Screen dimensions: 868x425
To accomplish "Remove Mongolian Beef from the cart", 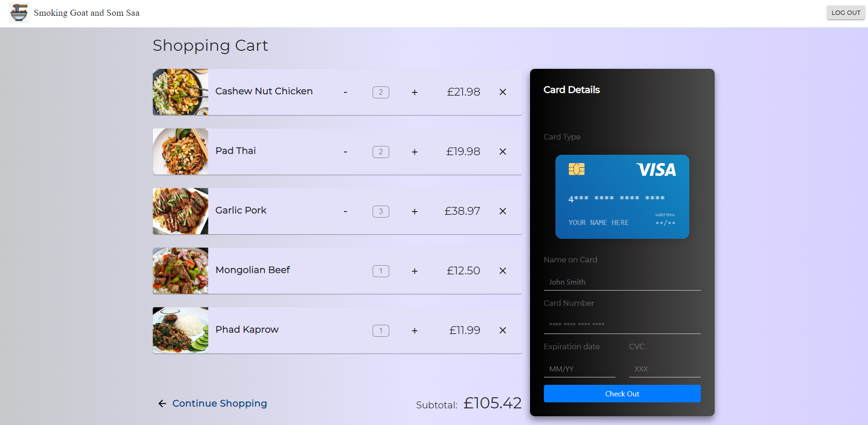I will coord(503,271).
